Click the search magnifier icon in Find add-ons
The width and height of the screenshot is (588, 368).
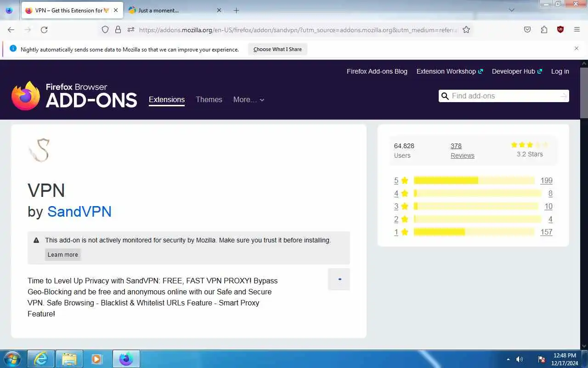click(445, 96)
